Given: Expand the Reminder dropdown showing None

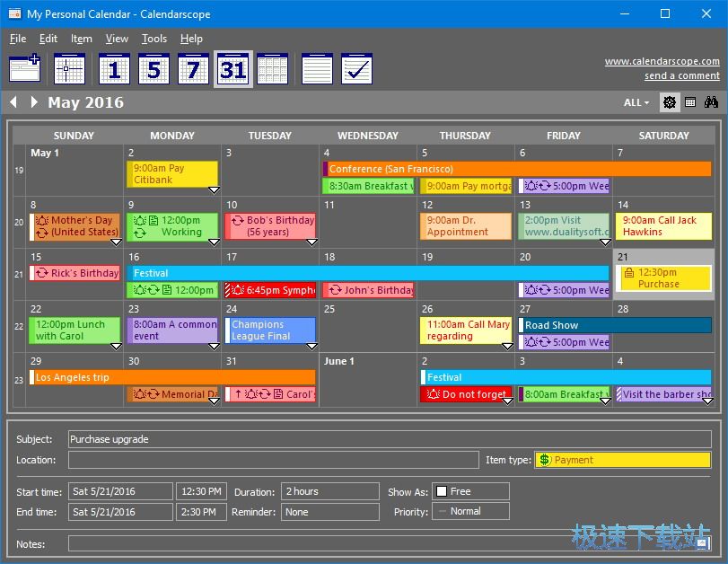Looking at the screenshot, I should coord(329,510).
